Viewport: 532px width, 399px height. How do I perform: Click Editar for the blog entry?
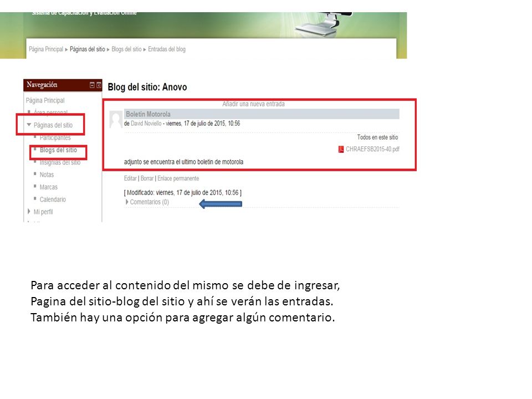click(130, 178)
